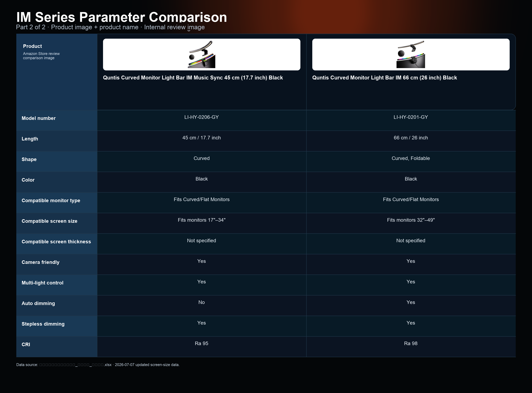Image resolution: width=532 pixels, height=393 pixels.
Task: Click the 66 cm light bar product image
Action: [x=411, y=54]
